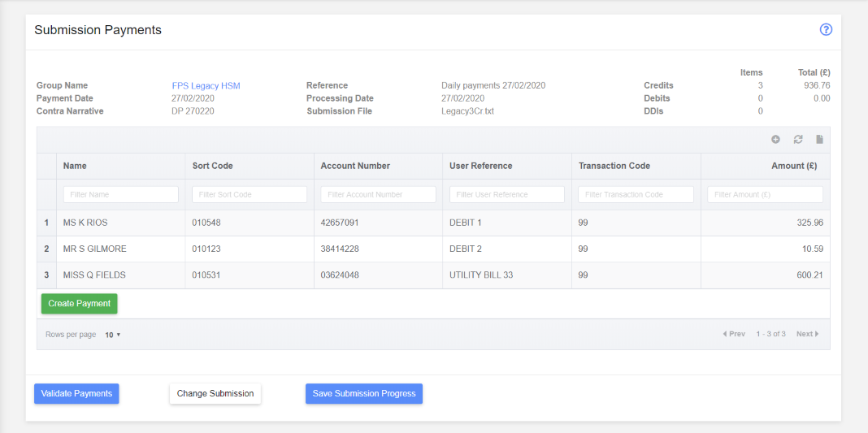Open the Rows per page dropdown
The width and height of the screenshot is (868, 433).
click(112, 335)
